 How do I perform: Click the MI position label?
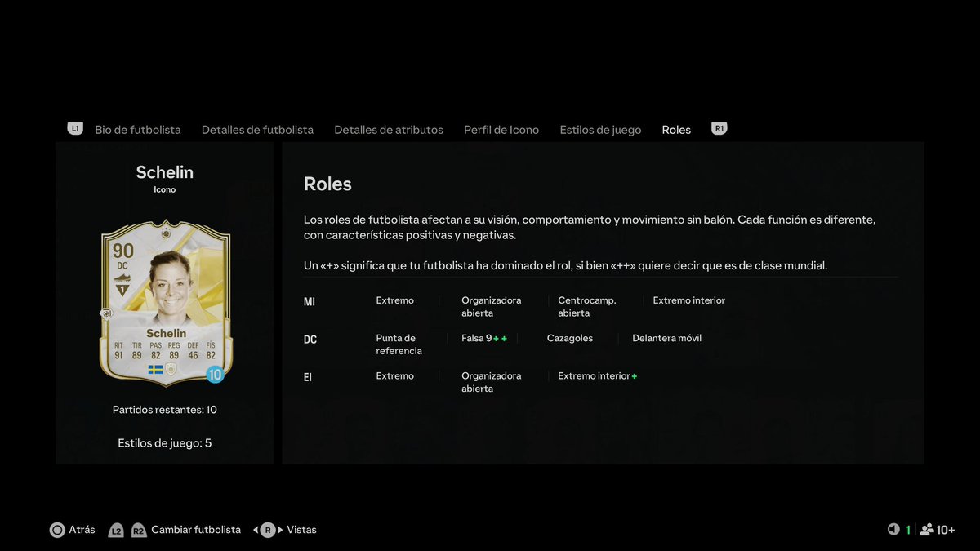coord(310,302)
